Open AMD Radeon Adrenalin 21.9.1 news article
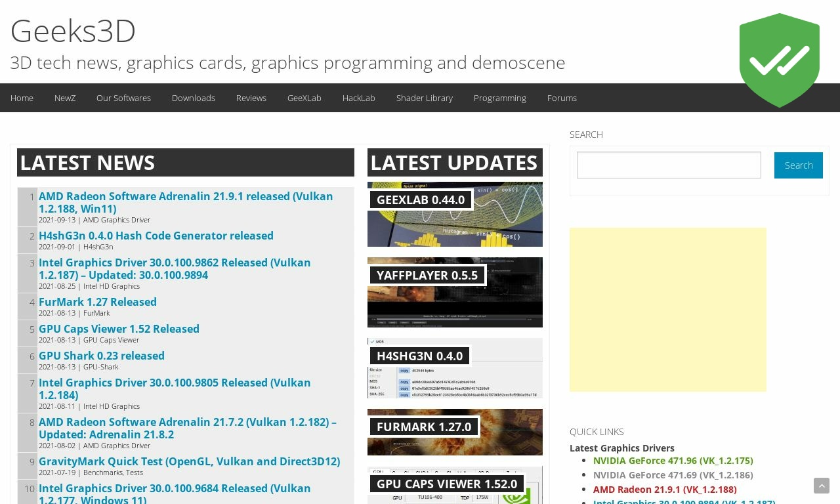The image size is (840, 504). [x=186, y=202]
